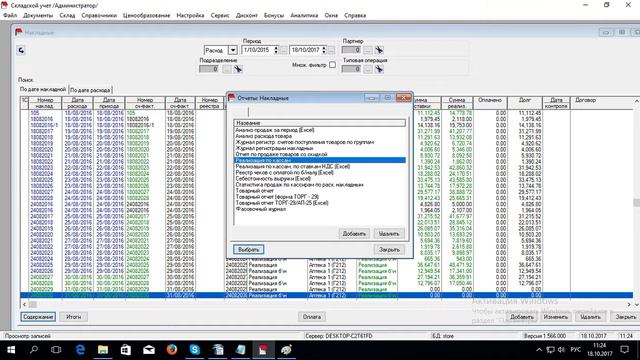The image size is (640, 360).
Task: Switch to По дате расхода tab
Action: pos(90,90)
